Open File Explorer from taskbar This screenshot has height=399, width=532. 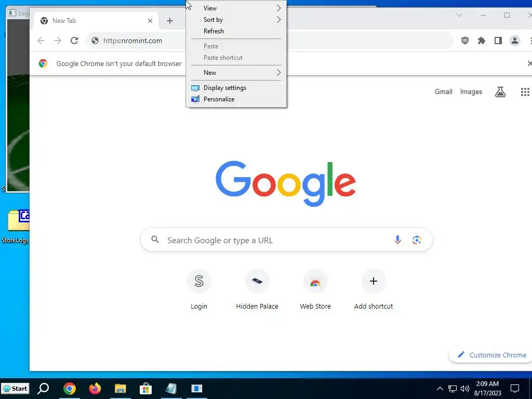coord(121,389)
